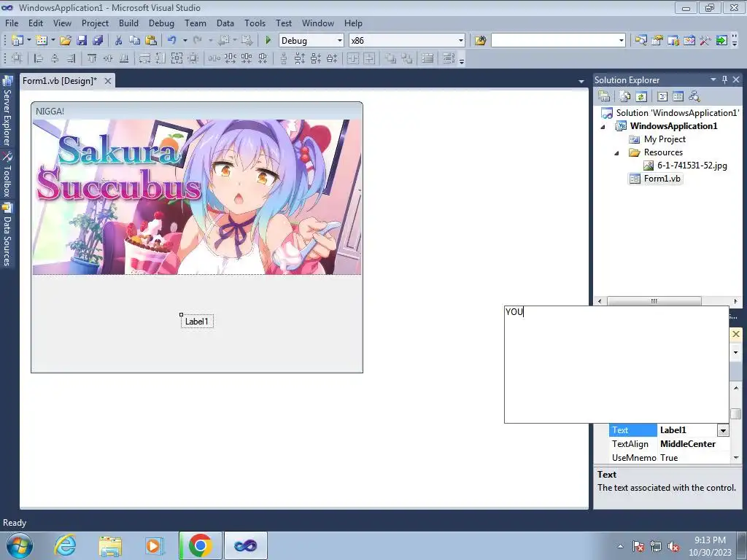Open the Undo history dropdown arrow
747x560 pixels.
(x=185, y=41)
